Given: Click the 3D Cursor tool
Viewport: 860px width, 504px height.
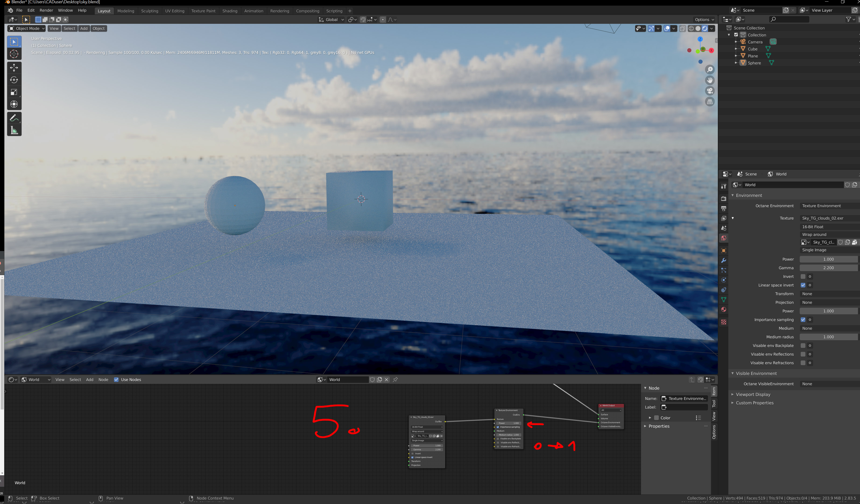Looking at the screenshot, I should pos(14,54).
